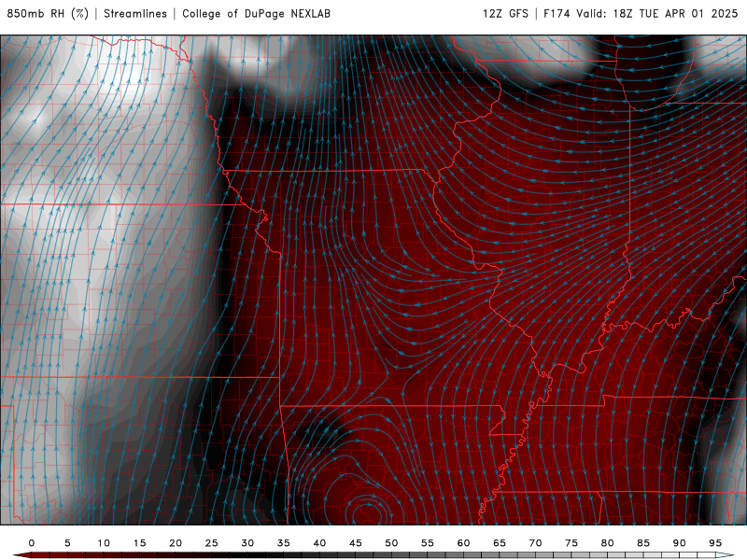Click the colorbar label "60"
This screenshot has height=560, width=747.
tap(463, 543)
